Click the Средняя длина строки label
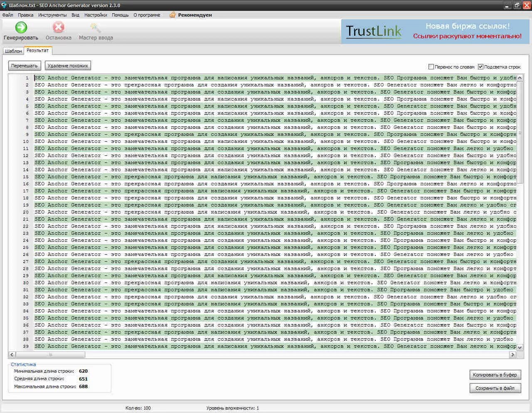532x413 pixels. 39,379
